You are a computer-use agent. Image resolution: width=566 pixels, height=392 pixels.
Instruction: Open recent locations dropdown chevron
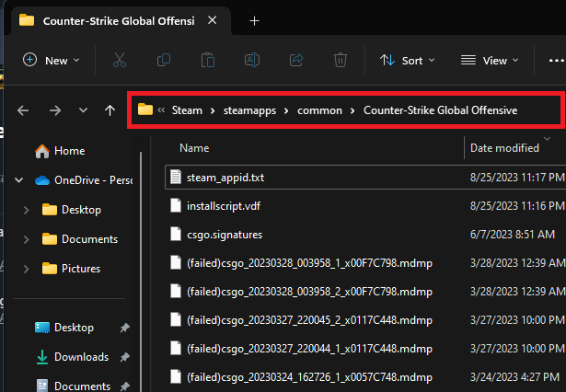[83, 110]
